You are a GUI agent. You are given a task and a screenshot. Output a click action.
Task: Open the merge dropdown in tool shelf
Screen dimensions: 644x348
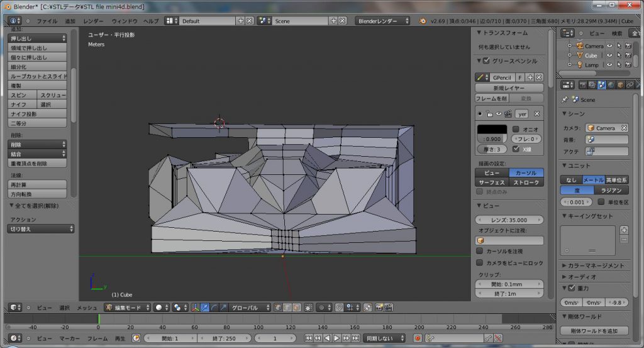click(37, 154)
